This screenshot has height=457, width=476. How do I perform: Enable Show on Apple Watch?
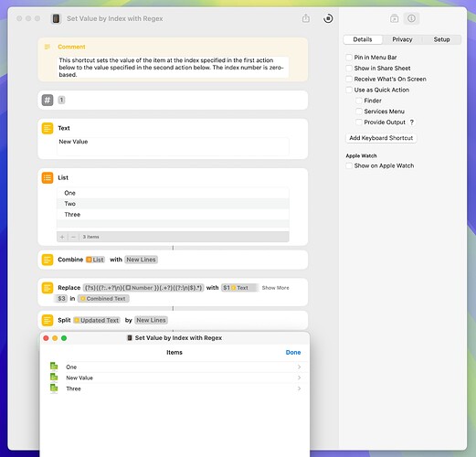tap(349, 165)
